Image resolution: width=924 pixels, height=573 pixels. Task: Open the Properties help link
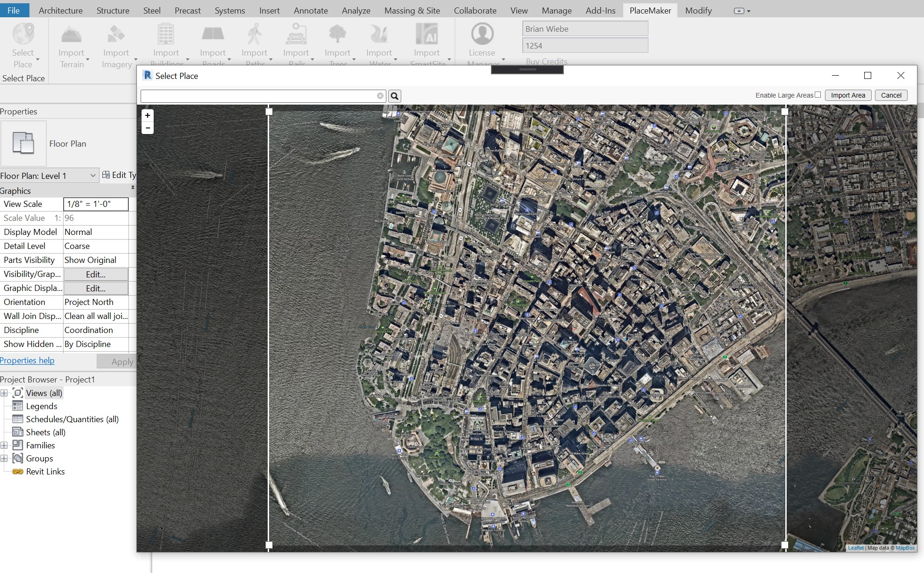(x=27, y=361)
